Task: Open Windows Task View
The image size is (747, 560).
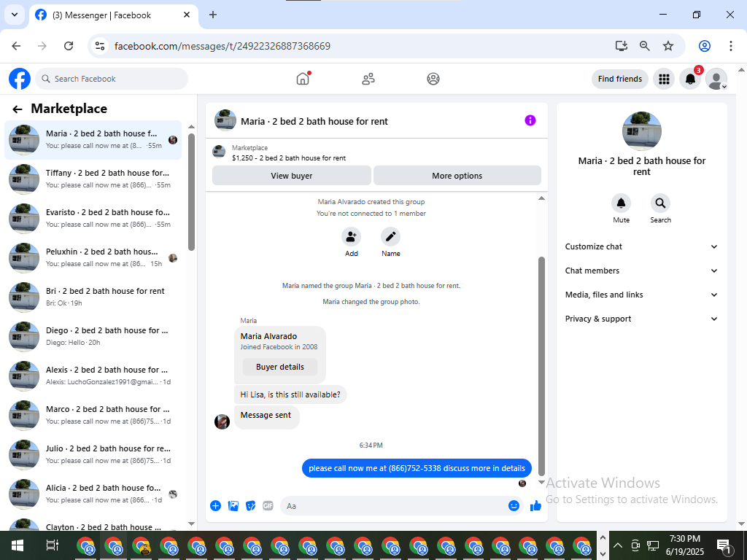Action: tap(52, 545)
